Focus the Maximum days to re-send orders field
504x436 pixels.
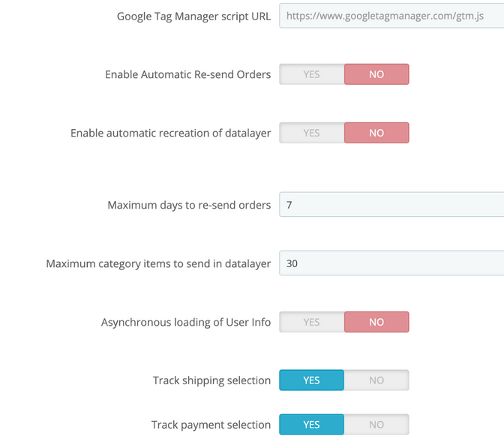[x=391, y=205]
